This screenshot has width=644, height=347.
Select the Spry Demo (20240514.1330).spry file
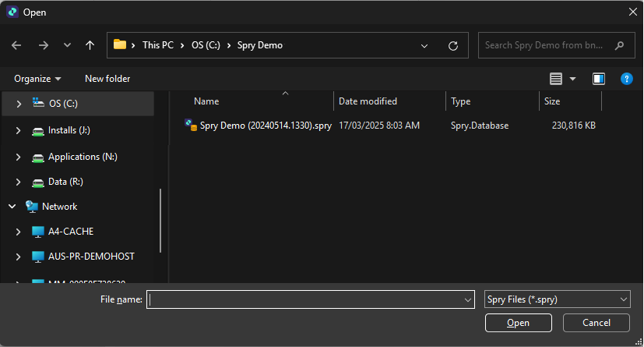point(266,125)
